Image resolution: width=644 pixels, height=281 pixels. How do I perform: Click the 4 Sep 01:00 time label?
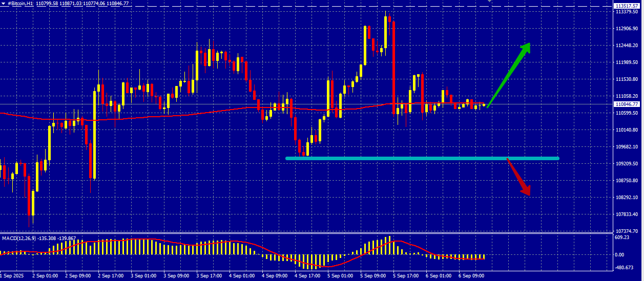point(241,276)
